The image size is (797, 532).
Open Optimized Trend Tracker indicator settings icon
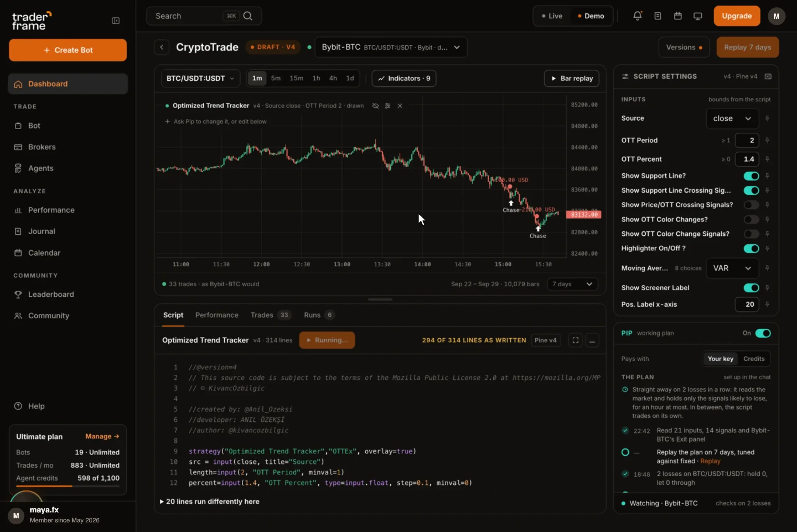387,106
